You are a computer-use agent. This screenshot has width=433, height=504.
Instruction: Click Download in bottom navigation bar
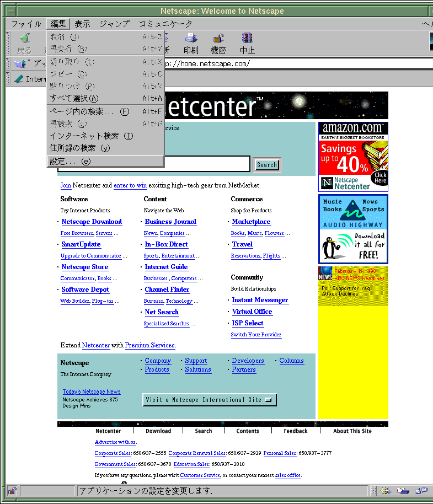pyautogui.click(x=158, y=431)
